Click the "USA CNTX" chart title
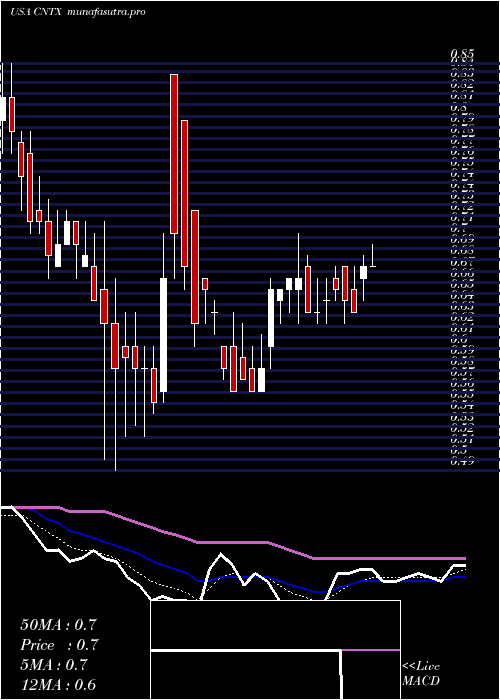 (x=37, y=12)
